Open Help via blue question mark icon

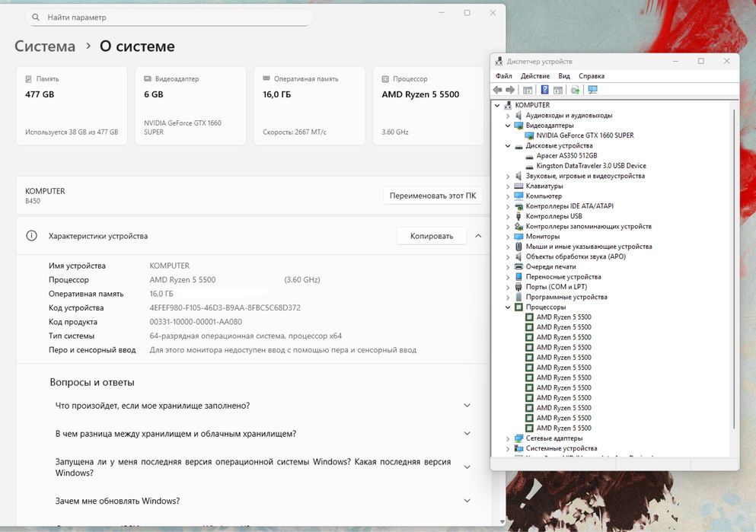coord(544,90)
